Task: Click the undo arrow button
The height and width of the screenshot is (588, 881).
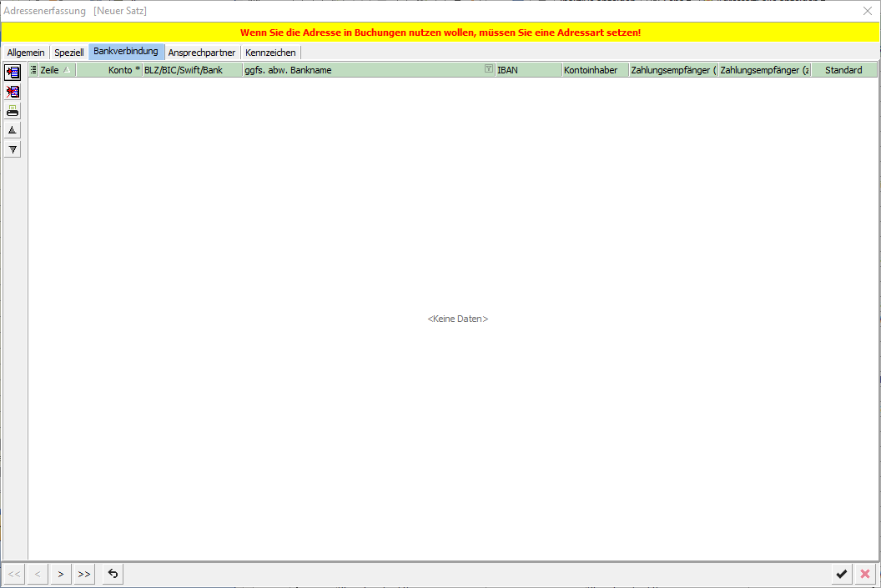Action: click(113, 574)
